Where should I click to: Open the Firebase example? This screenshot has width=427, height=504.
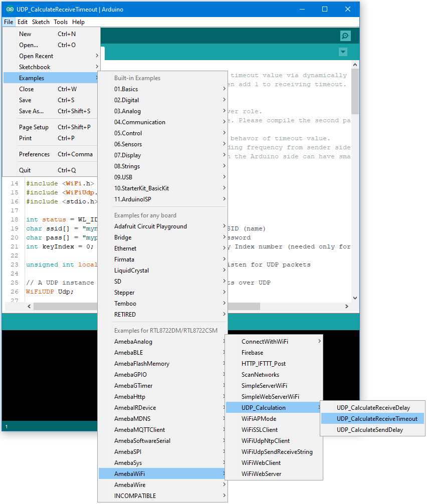click(274, 353)
